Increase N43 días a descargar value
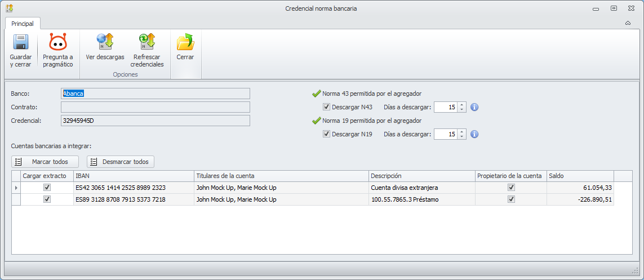The height and width of the screenshot is (280, 644). (x=462, y=105)
